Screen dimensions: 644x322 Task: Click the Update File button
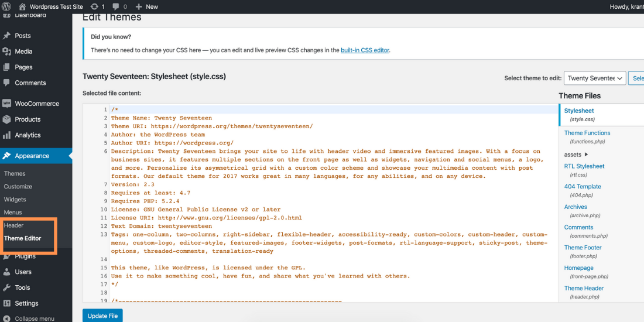pyautogui.click(x=102, y=316)
